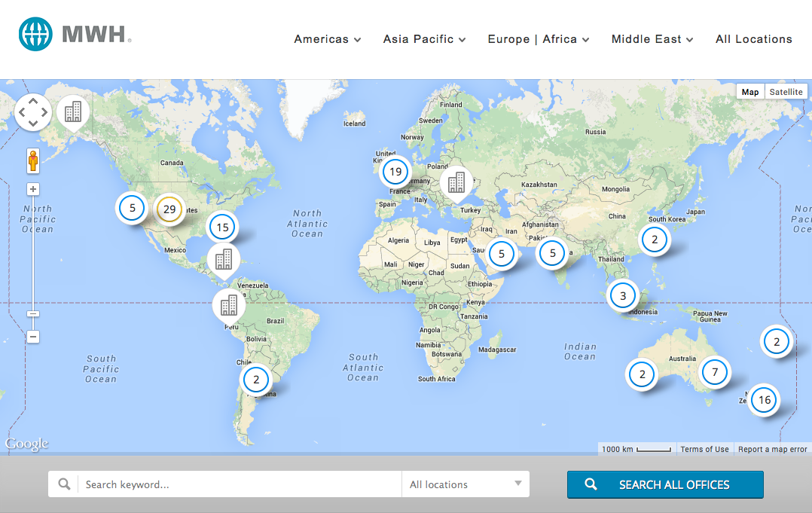
Task: Click the 19 offices cluster near the UK
Action: click(395, 172)
